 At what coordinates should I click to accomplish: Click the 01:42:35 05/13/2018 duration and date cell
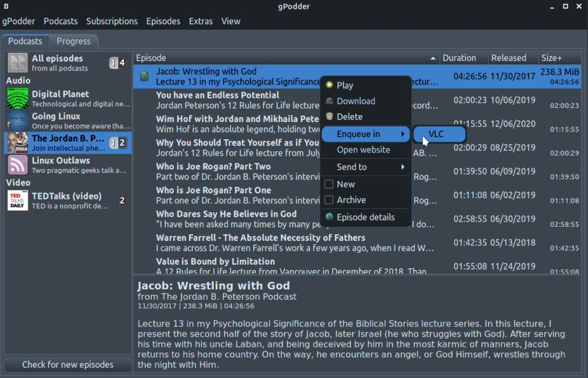click(494, 243)
